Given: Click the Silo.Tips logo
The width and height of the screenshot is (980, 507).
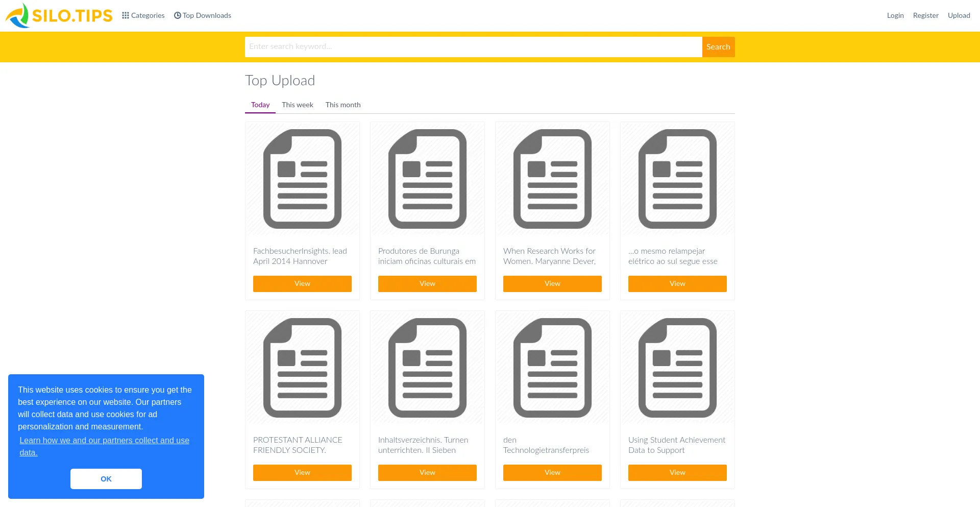Looking at the screenshot, I should click(x=59, y=15).
